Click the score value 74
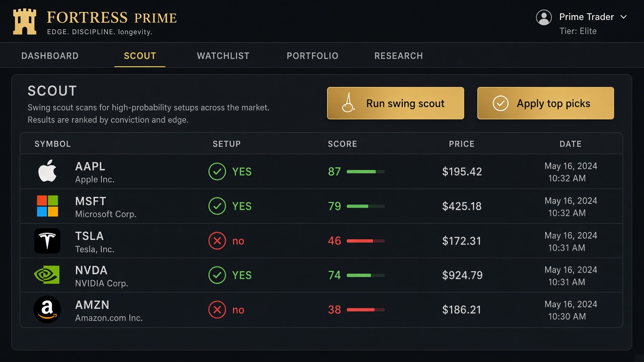Viewport: 644px width, 362px height. pyautogui.click(x=335, y=275)
